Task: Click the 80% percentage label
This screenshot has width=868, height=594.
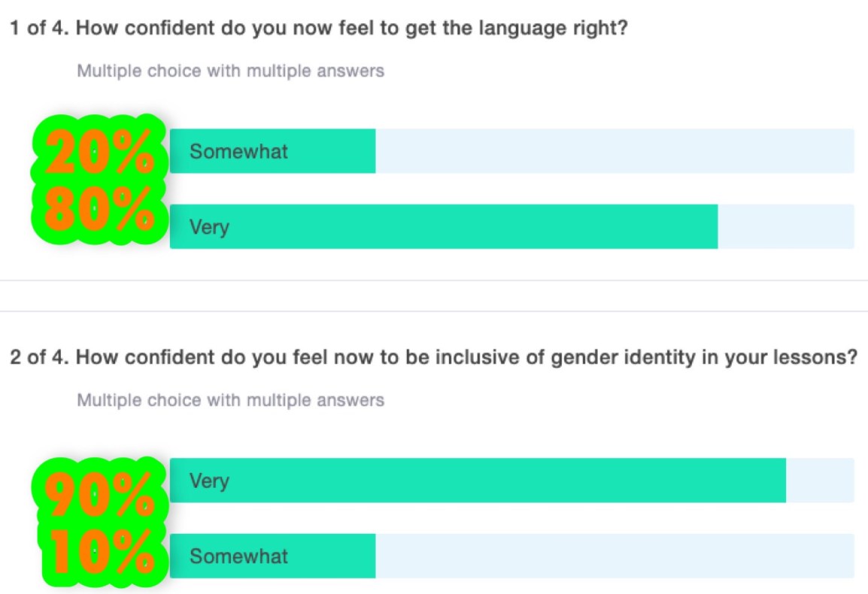Action: click(99, 208)
